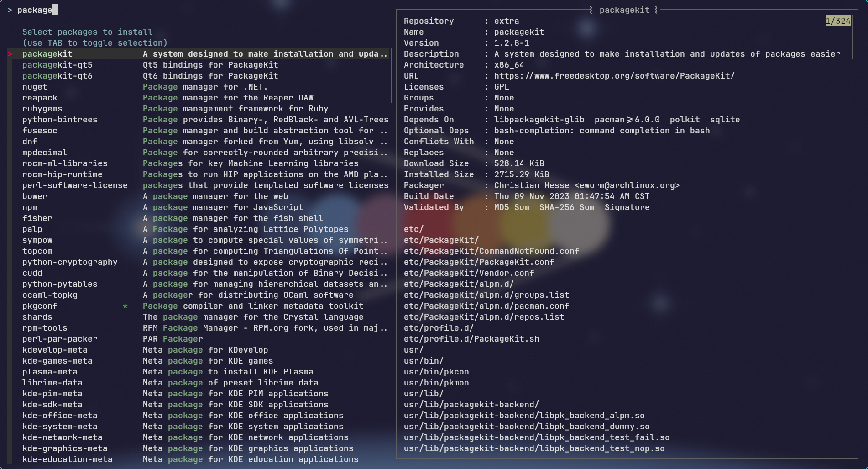868x469 pixels.
Task: Select the packagekit row
Action: tap(198, 54)
